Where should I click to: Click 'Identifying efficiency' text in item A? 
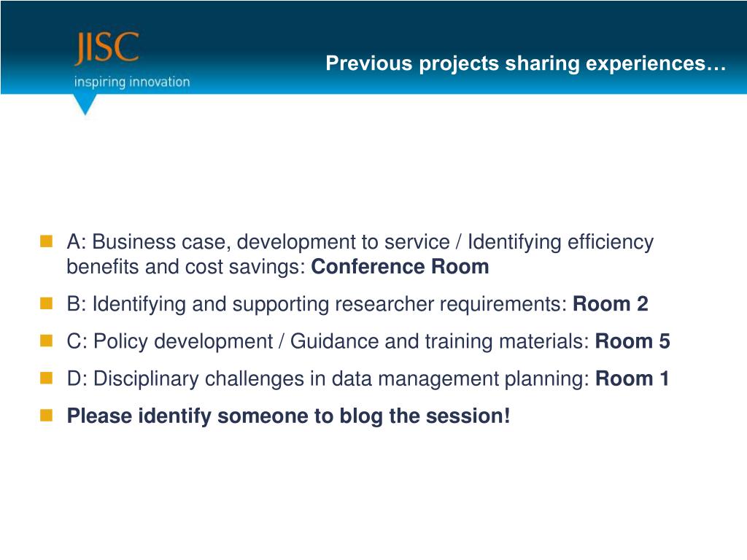pyautogui.click(x=560, y=242)
